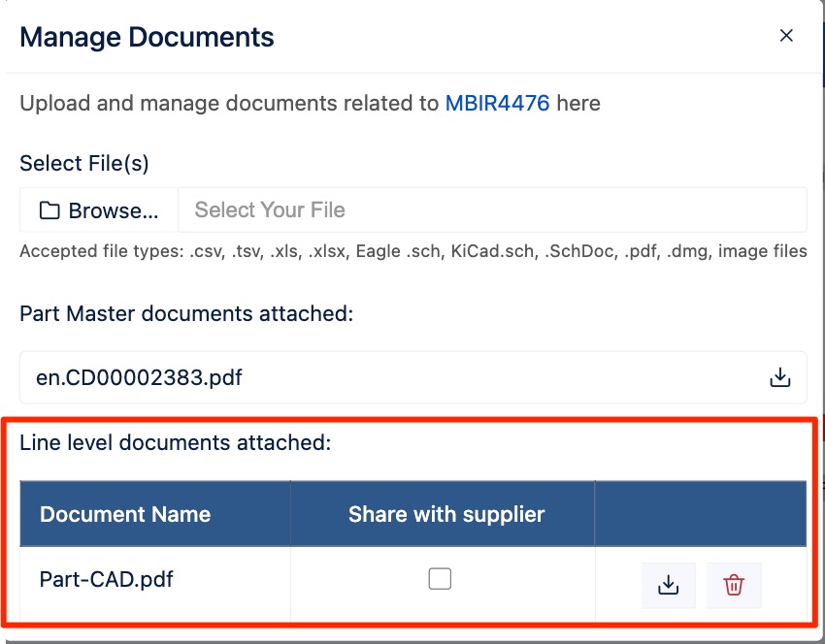
Task: Download the Part-CAD.pdf line level document
Action: pyautogui.click(x=668, y=585)
